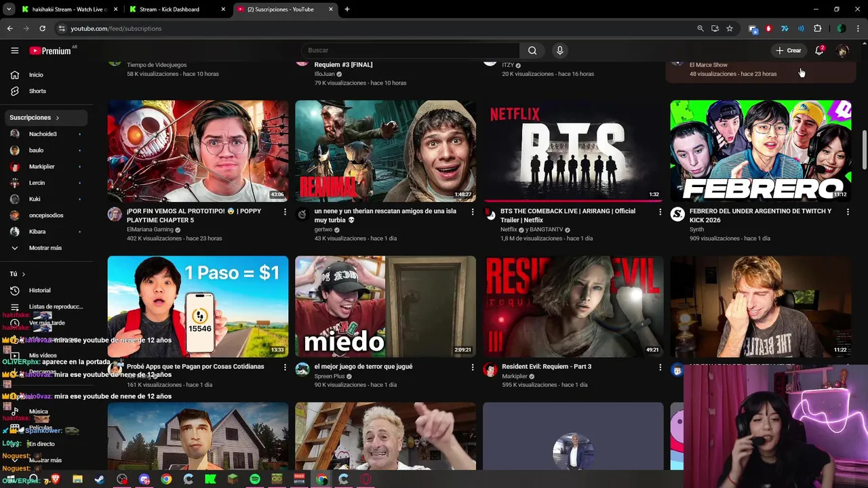Open the Chrome profile avatar
868x488 pixels.
[x=842, y=28]
